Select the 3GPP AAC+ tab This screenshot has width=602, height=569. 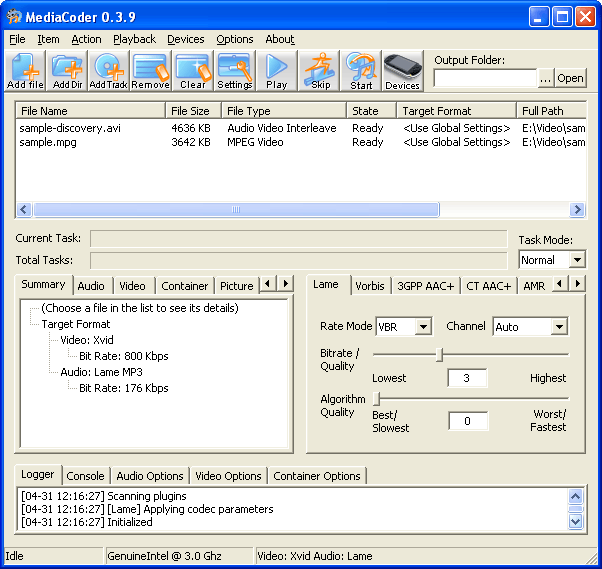[425, 286]
